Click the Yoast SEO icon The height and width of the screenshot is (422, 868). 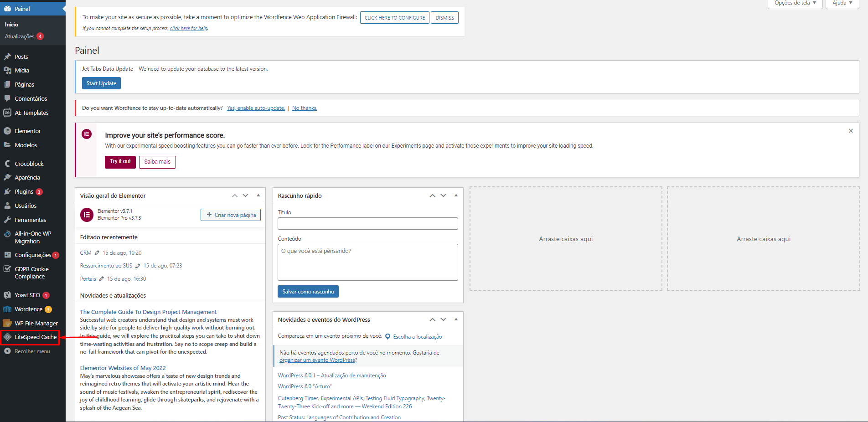7,295
